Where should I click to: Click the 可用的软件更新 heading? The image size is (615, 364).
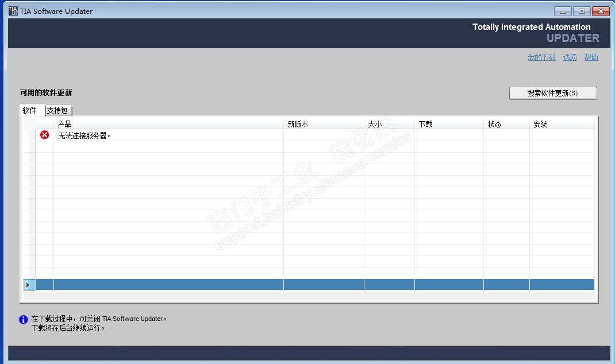pyautogui.click(x=46, y=93)
